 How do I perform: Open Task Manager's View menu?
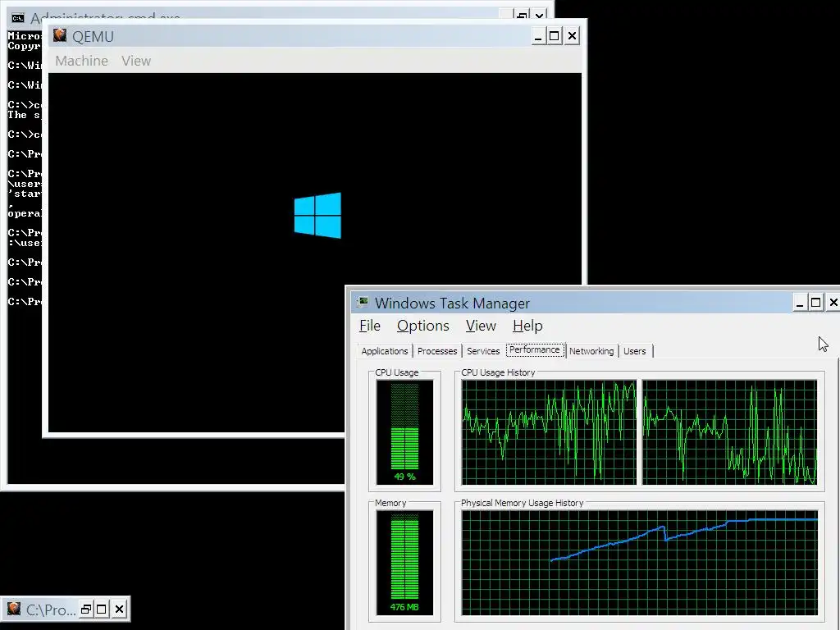[481, 326]
